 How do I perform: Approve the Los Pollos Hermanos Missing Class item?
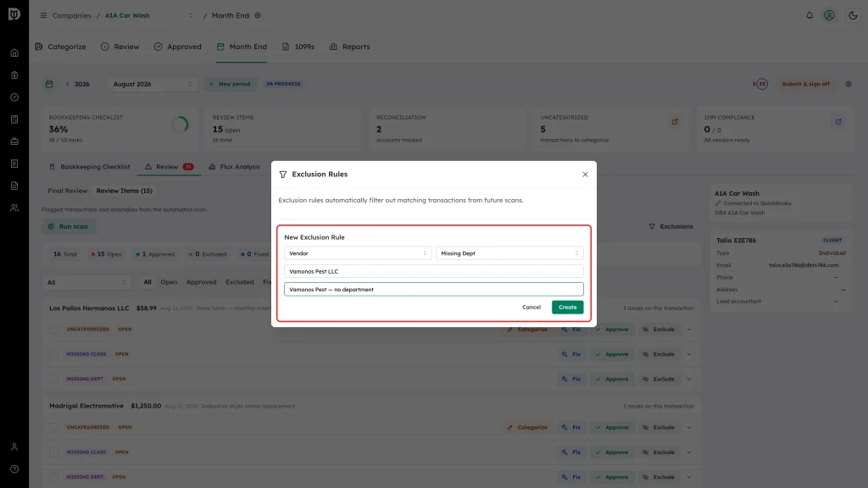tap(612, 354)
